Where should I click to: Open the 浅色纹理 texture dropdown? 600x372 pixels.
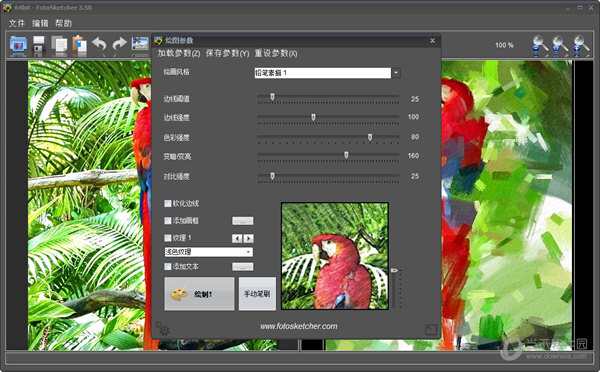(x=209, y=252)
